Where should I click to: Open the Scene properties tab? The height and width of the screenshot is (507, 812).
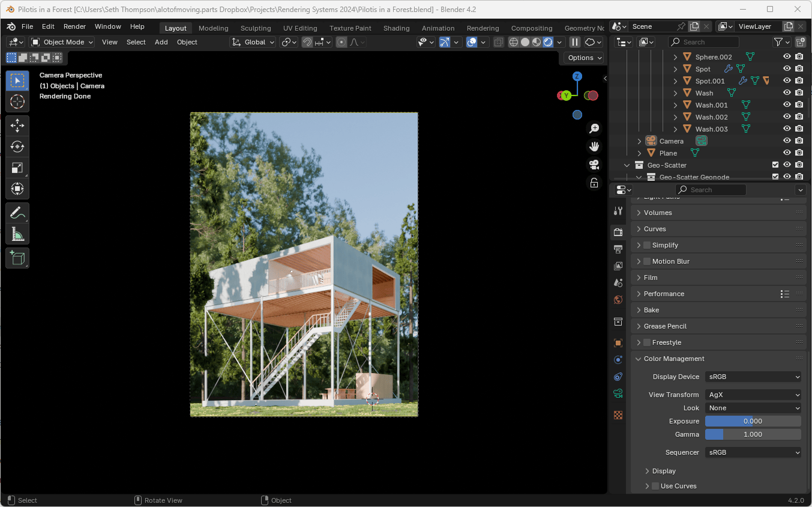tap(618, 282)
